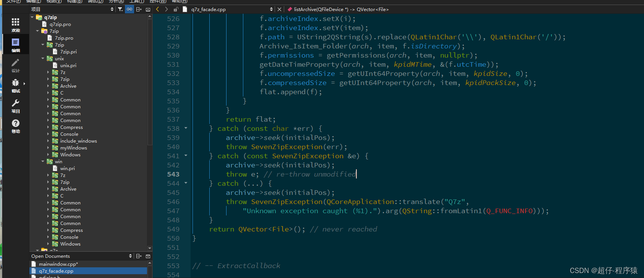The height and width of the screenshot is (278, 644).
Task: Select mainwindow.cpp* in Open Documents
Action: (88, 264)
